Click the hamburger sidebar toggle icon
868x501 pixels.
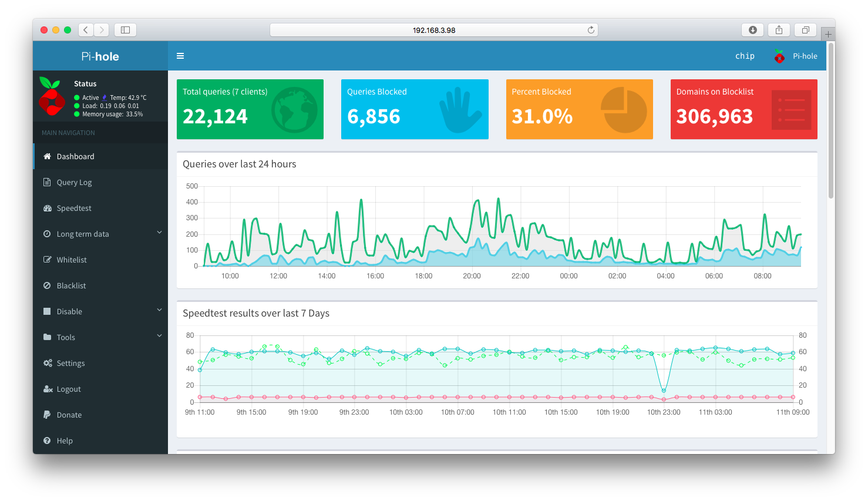(x=180, y=56)
